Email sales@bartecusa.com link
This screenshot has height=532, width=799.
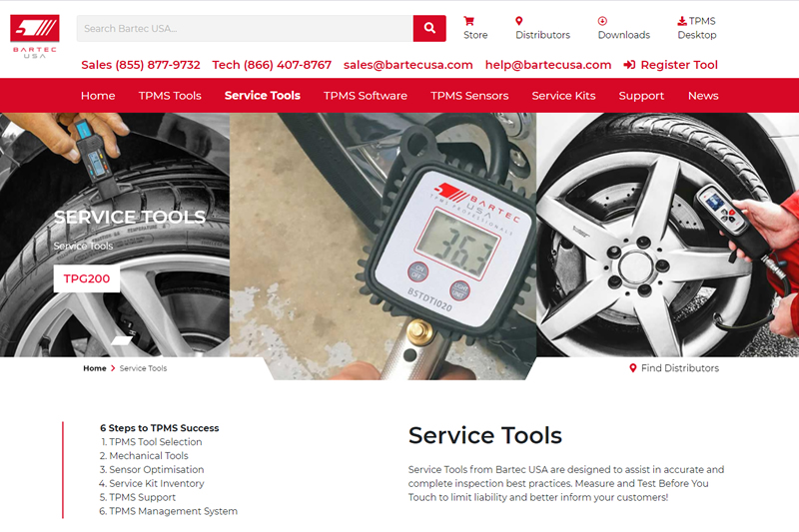pyautogui.click(x=408, y=65)
